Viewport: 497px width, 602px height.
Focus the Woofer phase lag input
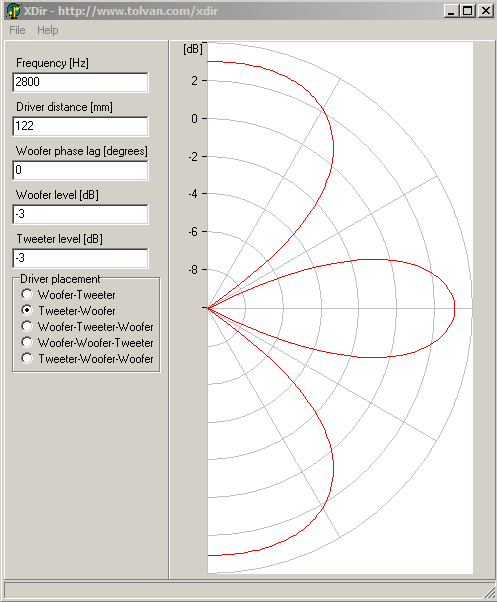pos(80,170)
